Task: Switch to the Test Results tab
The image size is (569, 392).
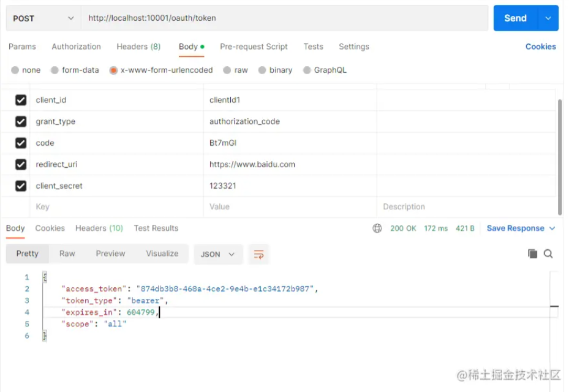Action: point(156,228)
